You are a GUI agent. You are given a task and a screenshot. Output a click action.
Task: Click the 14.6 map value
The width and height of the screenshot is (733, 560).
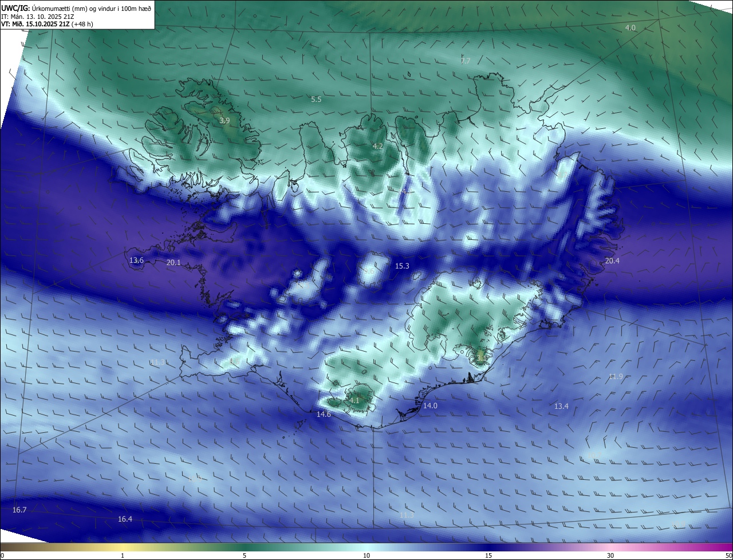[x=324, y=414]
